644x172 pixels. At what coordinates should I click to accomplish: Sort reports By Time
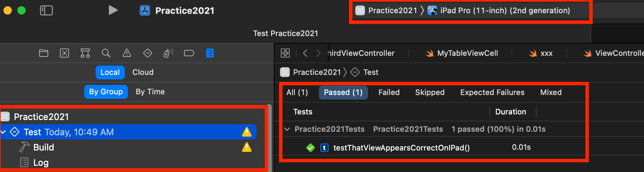click(150, 92)
